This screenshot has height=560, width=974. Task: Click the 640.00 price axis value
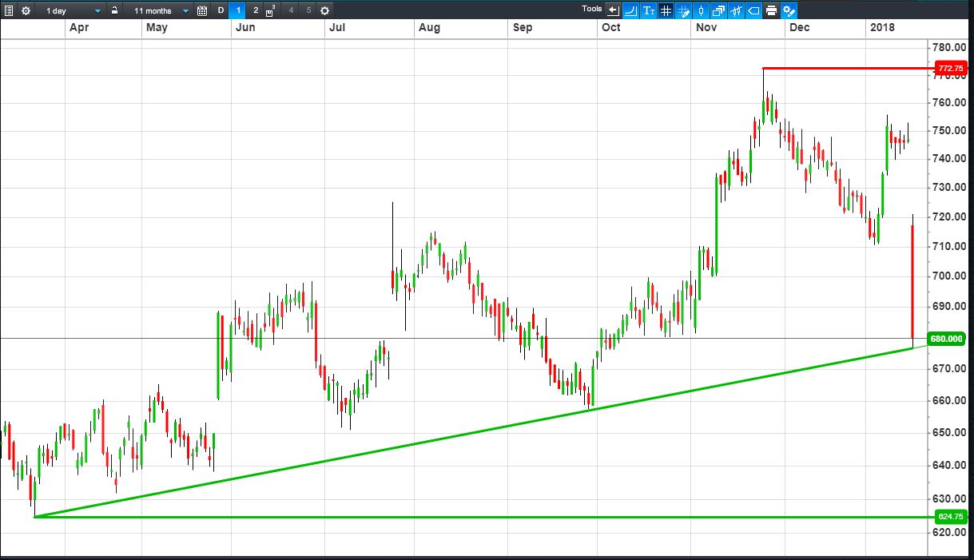point(950,465)
